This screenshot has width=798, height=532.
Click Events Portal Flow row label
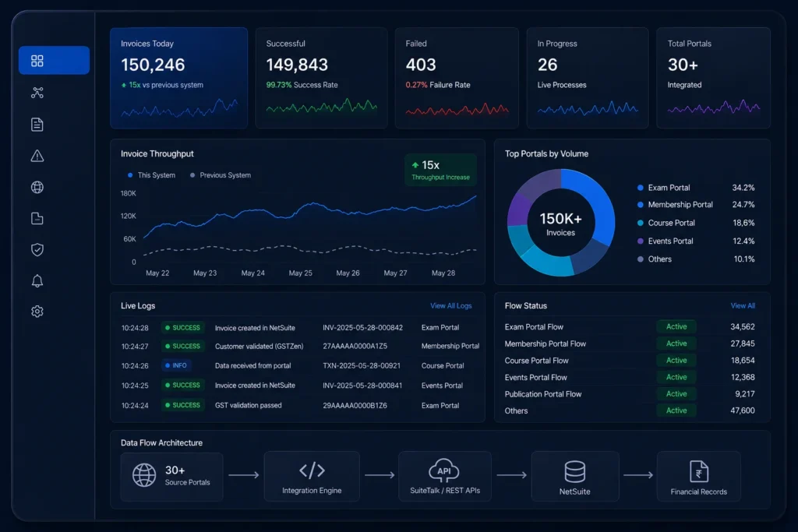click(536, 377)
